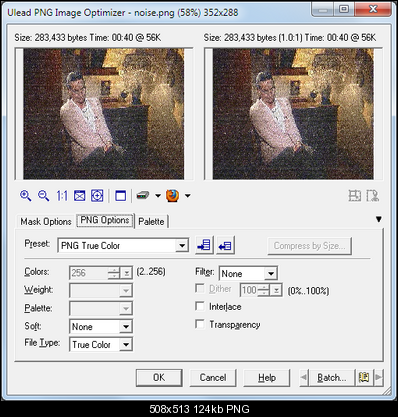This screenshot has height=417, width=398.
Task: Click the Cancel button
Action: [213, 378]
